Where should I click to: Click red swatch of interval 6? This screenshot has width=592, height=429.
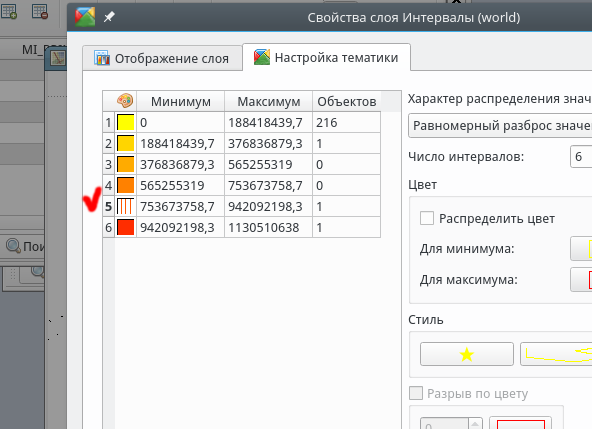click(126, 227)
